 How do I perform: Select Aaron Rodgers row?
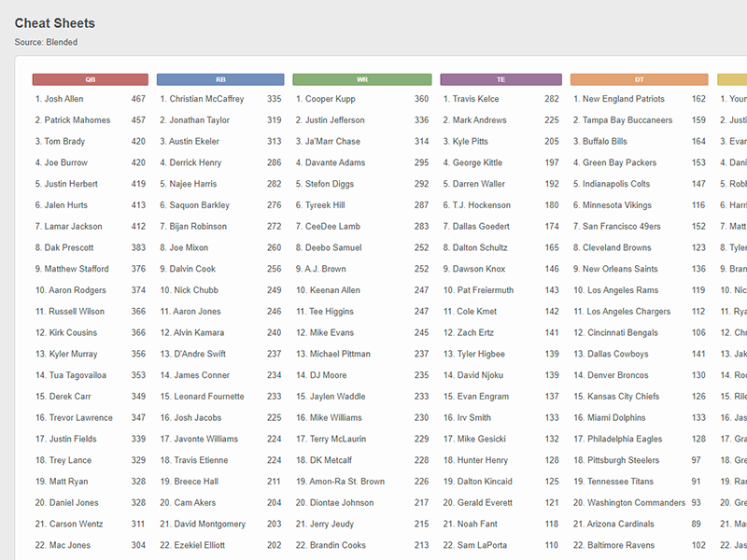(x=90, y=290)
